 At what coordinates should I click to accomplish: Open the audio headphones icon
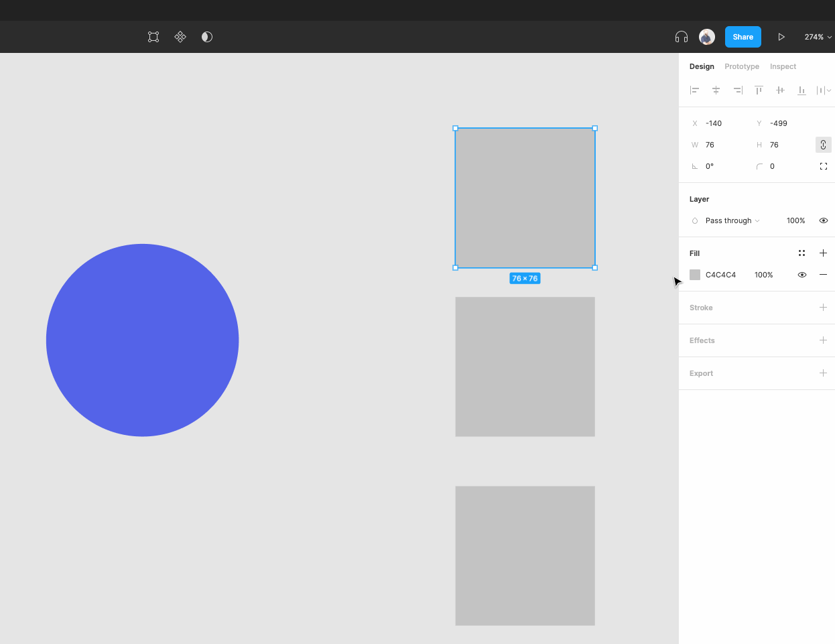pyautogui.click(x=682, y=37)
